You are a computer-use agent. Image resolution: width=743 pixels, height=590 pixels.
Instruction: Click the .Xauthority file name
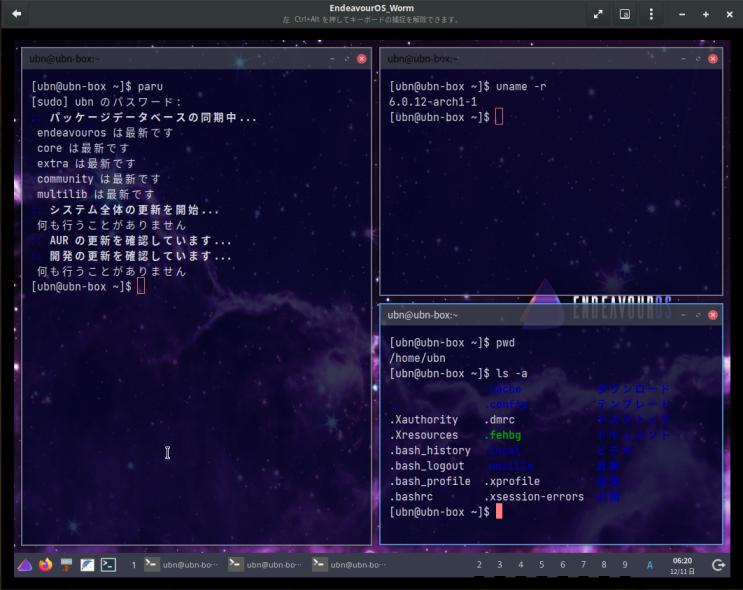(x=424, y=419)
